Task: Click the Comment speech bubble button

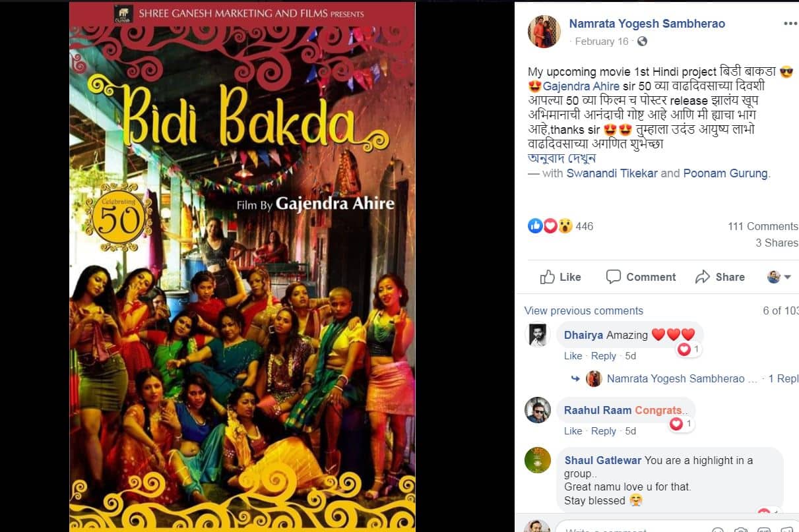Action: coord(641,277)
